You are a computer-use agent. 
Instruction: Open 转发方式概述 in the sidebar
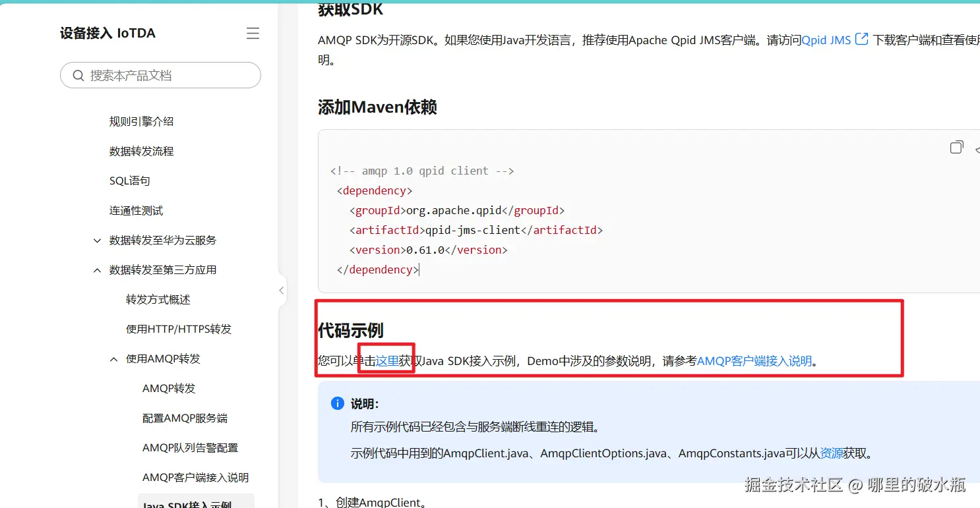point(158,300)
